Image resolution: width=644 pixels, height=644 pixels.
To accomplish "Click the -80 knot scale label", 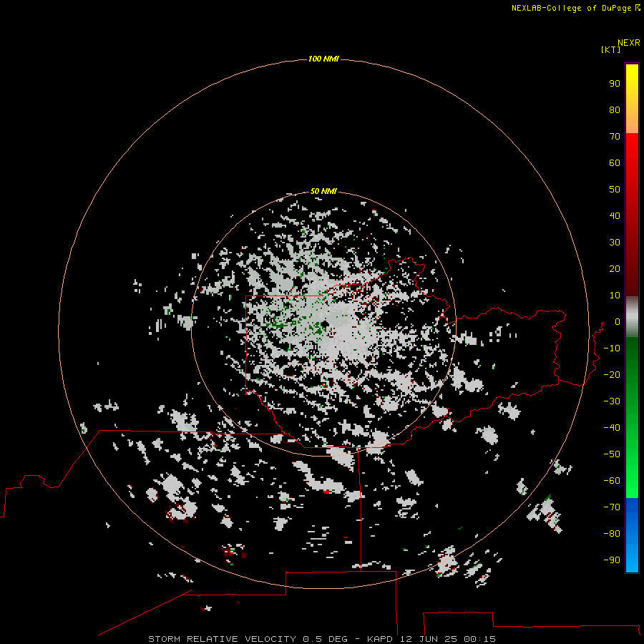I will pyautogui.click(x=612, y=534).
